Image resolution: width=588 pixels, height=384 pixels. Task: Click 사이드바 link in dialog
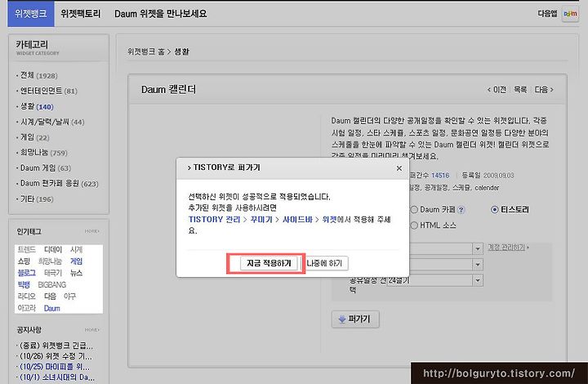click(297, 220)
